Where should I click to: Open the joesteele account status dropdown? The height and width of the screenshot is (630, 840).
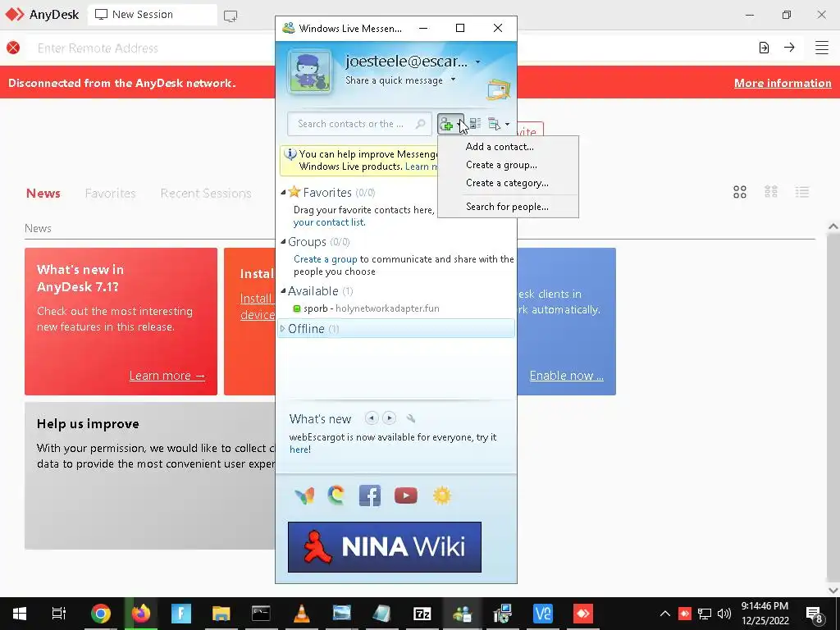478,62
